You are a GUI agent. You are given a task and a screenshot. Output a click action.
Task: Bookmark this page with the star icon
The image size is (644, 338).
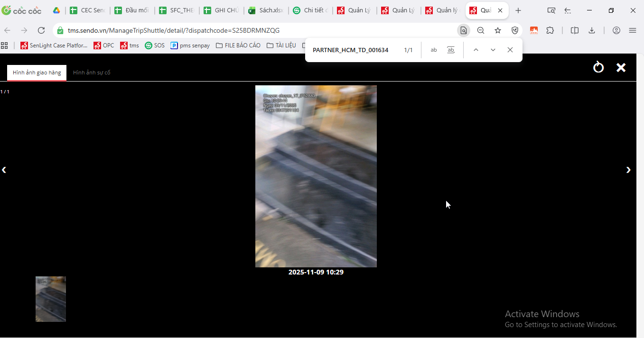pyautogui.click(x=498, y=30)
